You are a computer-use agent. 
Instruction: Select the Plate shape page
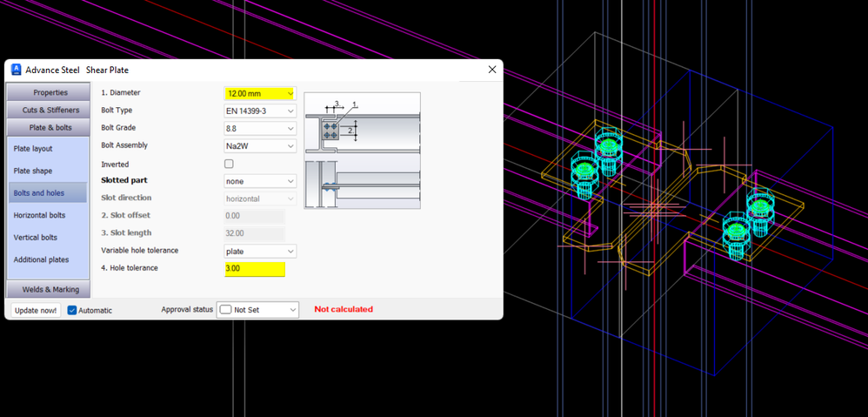pos(48,172)
